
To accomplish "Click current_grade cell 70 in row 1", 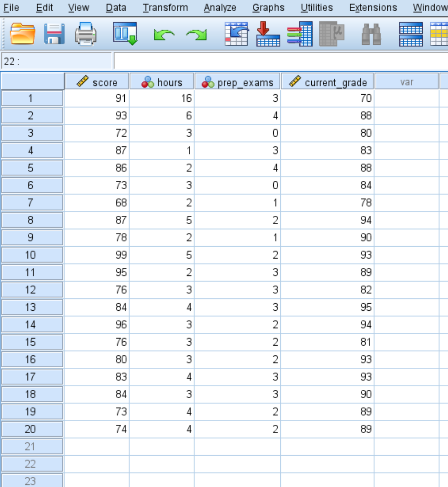I will pos(328,98).
